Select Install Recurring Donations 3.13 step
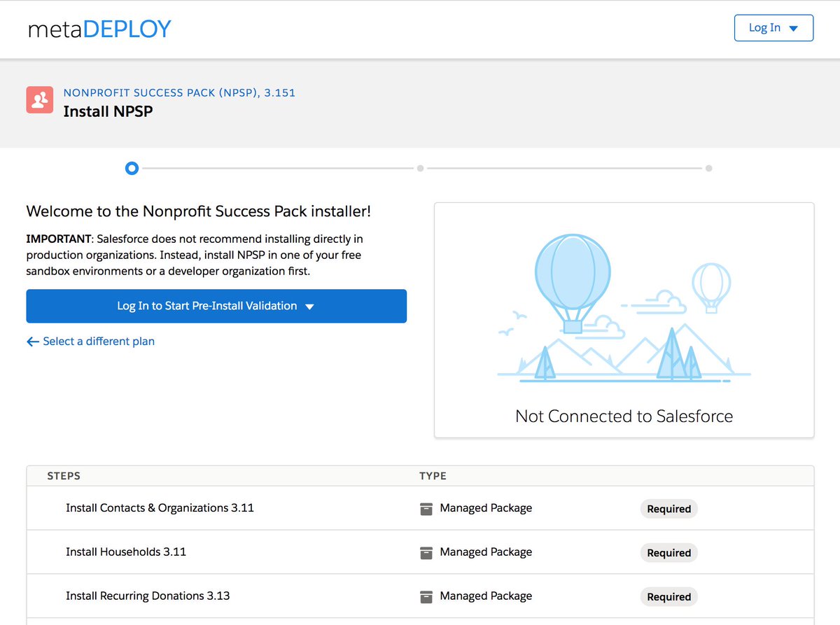Screen dimensions: 840x625 point(148,596)
